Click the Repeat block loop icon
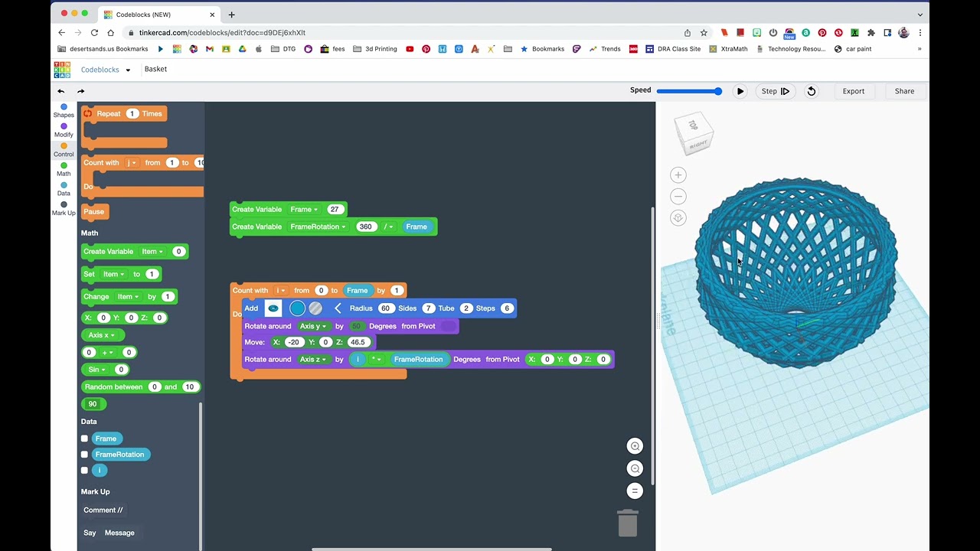The width and height of the screenshot is (980, 551). pyautogui.click(x=88, y=113)
